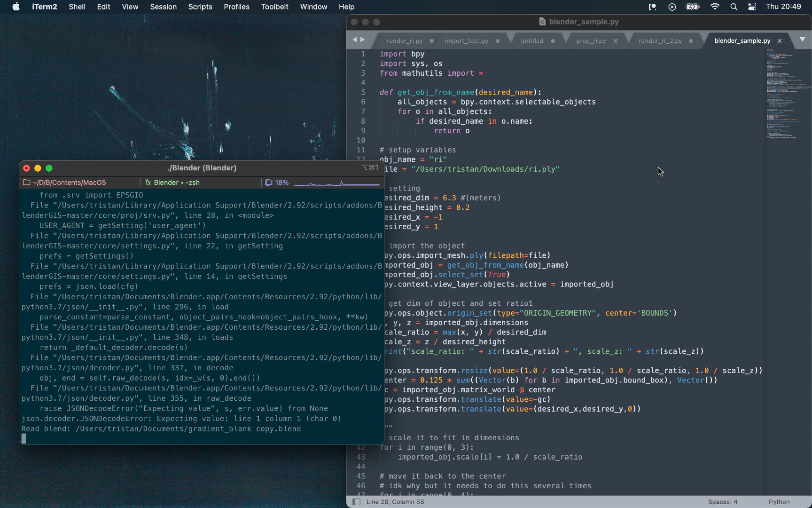Click the folder icon in iTerm status bar
Screen dimensions: 812x508
pos(27,183)
